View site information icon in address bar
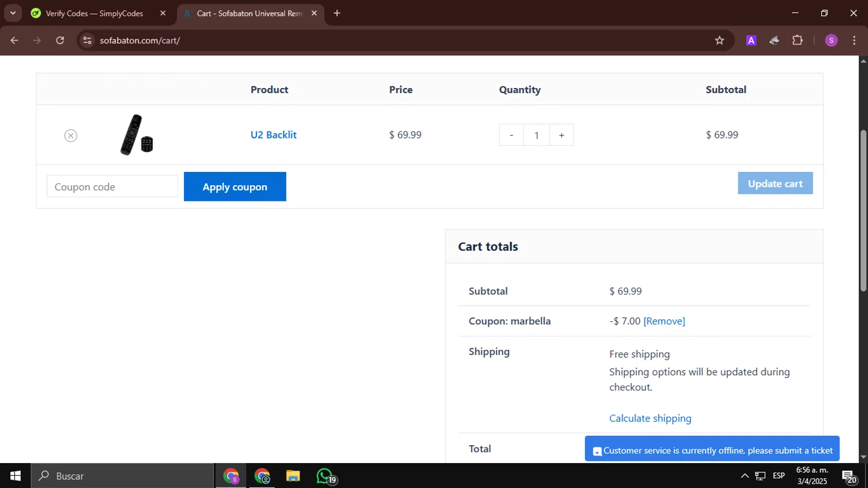The width and height of the screenshot is (868, 488). click(x=87, y=41)
